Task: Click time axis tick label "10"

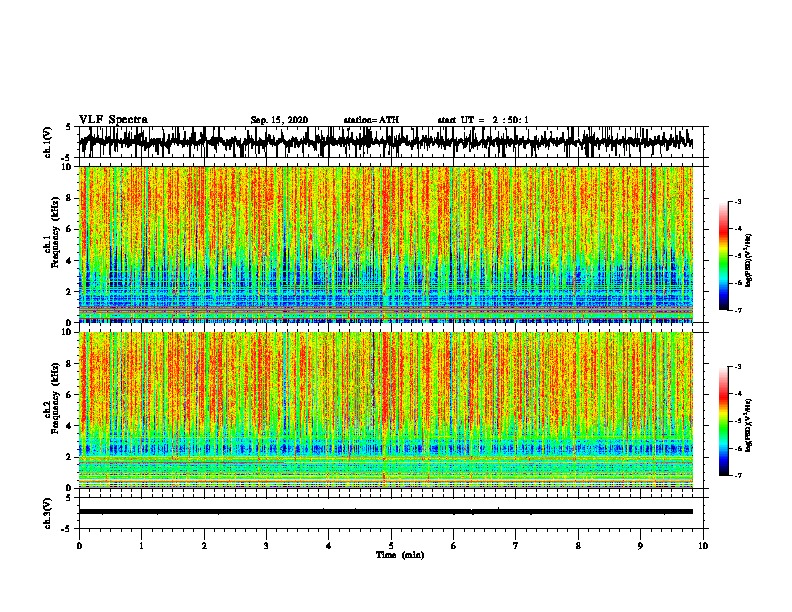Action: tap(703, 546)
